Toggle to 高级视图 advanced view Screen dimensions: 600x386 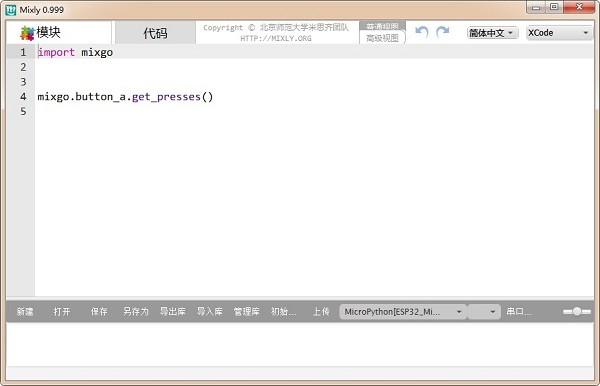pos(382,38)
